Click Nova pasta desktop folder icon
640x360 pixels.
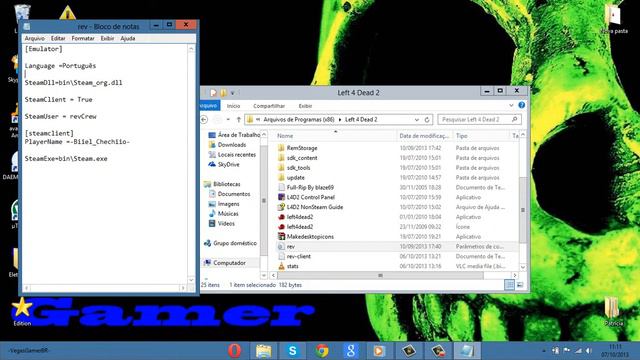click(x=613, y=19)
